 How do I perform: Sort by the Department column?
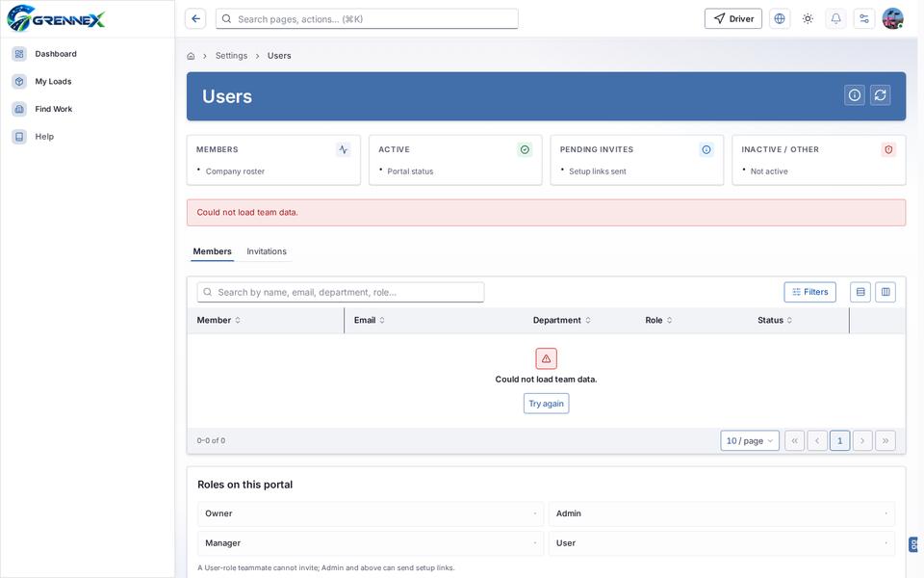click(561, 320)
